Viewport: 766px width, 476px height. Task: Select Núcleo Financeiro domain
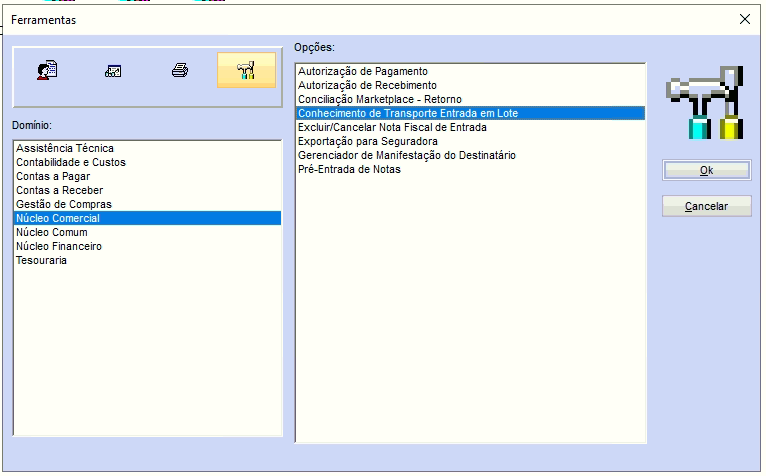click(59, 246)
